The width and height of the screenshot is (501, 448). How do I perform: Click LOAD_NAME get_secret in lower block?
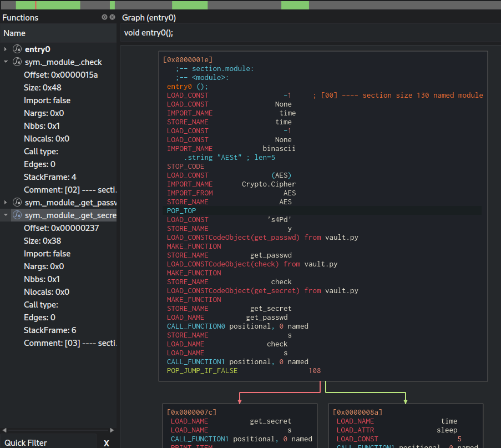click(231, 421)
